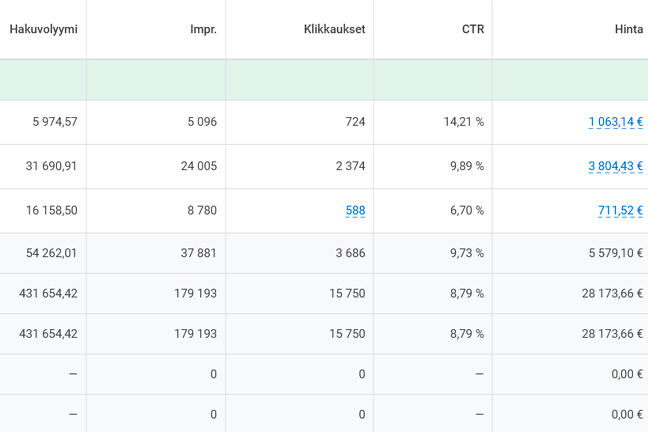Click the 37 881 impressions subtotal cell
648x432 pixels.
[198, 253]
